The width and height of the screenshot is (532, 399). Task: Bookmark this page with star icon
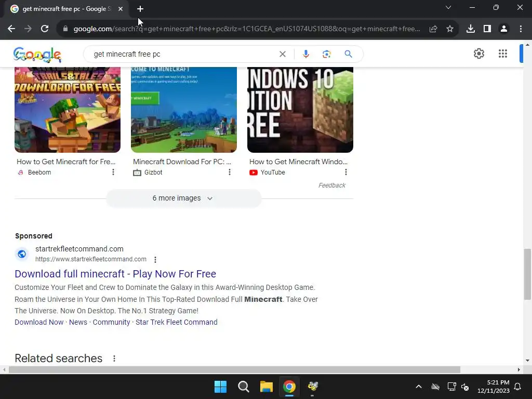coord(450,29)
